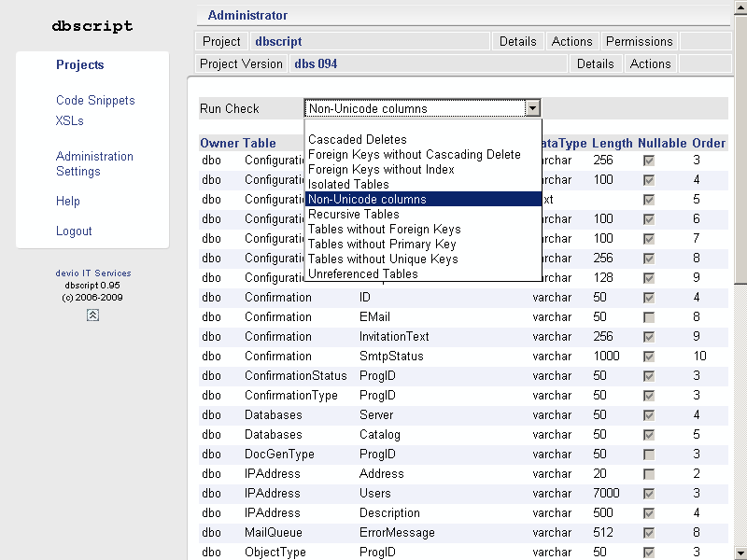This screenshot has height=560, width=747.
Task: Sort by the Owner column header
Action: point(219,144)
